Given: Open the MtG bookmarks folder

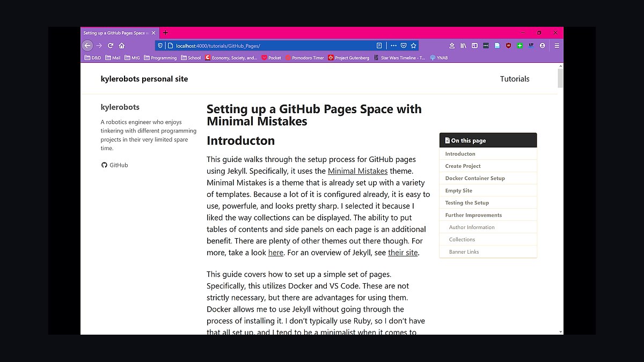Looking at the screenshot, I should point(132,57).
